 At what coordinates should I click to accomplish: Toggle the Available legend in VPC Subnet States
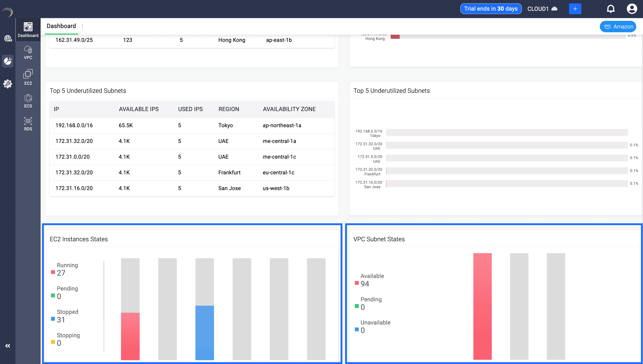[x=357, y=283]
